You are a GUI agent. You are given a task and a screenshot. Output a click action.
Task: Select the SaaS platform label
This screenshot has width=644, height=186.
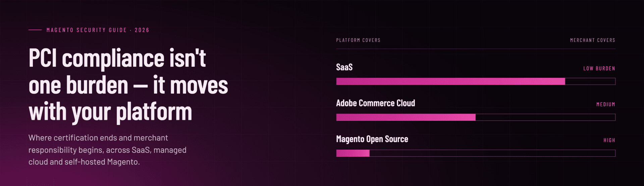[344, 67]
